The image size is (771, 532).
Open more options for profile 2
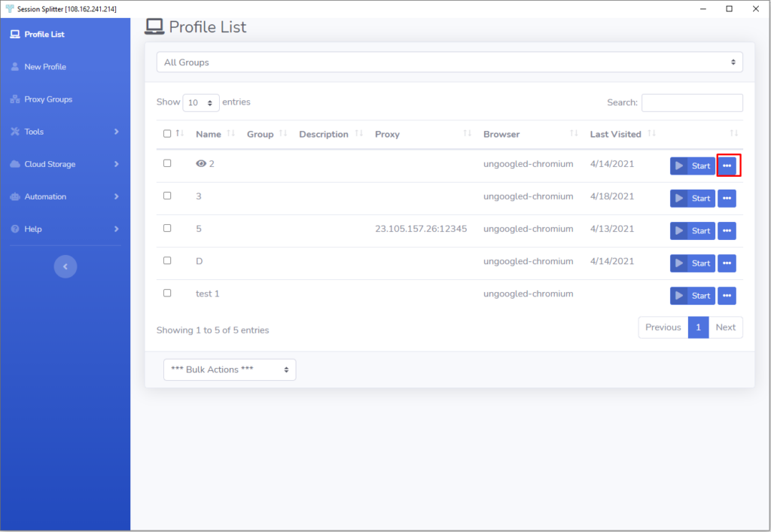727,166
